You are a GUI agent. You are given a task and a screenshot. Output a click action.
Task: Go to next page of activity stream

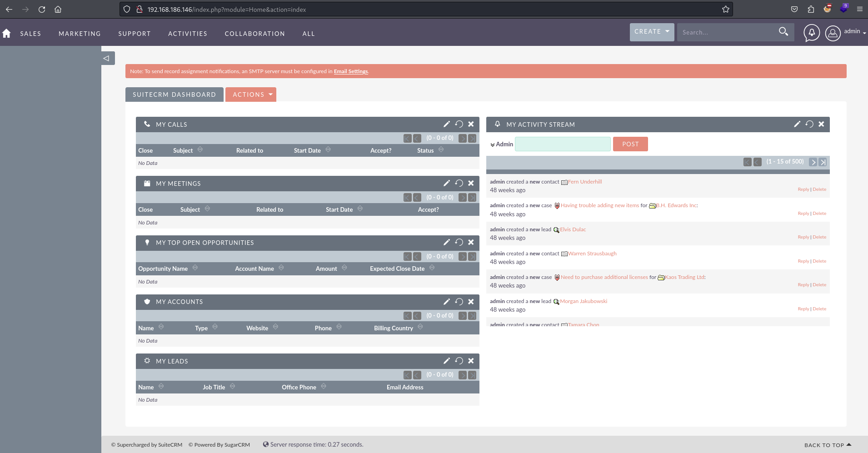[813, 162]
